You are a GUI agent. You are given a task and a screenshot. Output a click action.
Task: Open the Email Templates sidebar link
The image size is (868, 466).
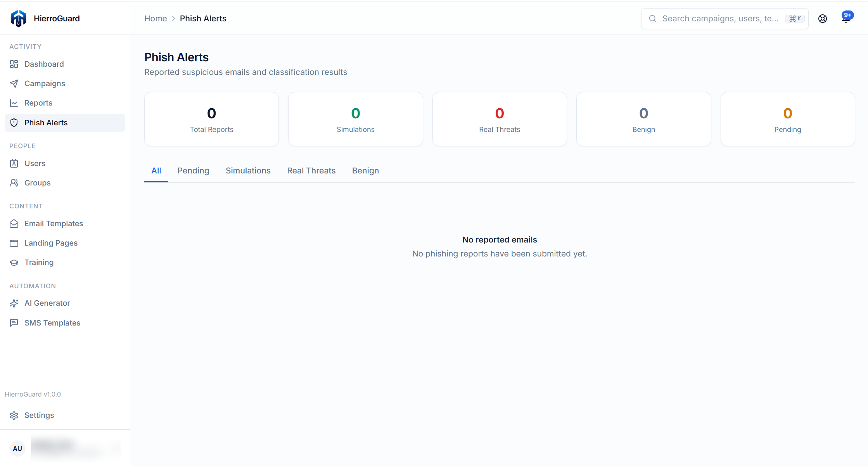coord(65,223)
